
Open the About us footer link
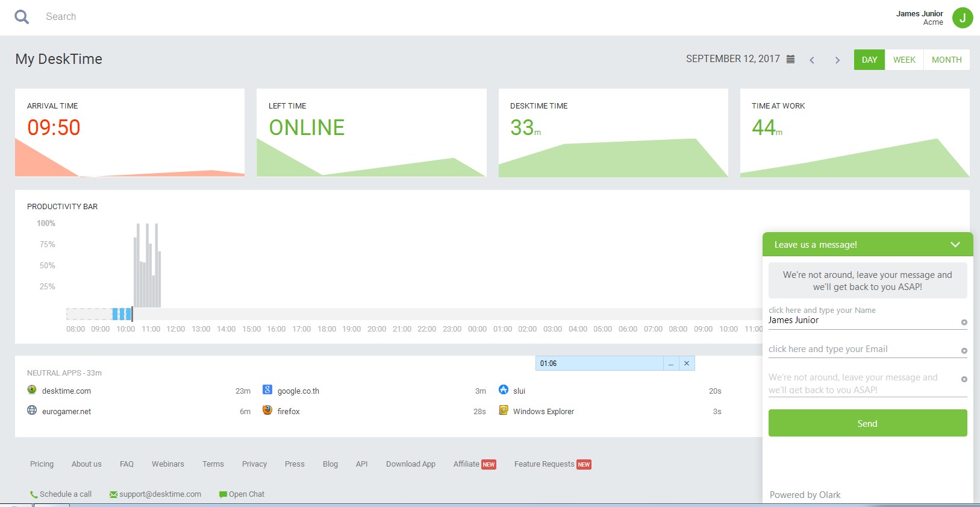[x=87, y=464]
